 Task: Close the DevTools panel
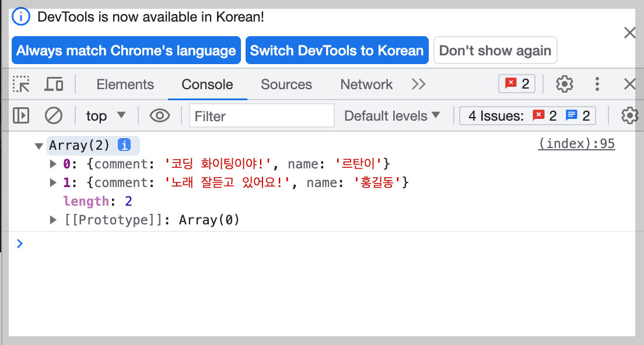pyautogui.click(x=629, y=84)
